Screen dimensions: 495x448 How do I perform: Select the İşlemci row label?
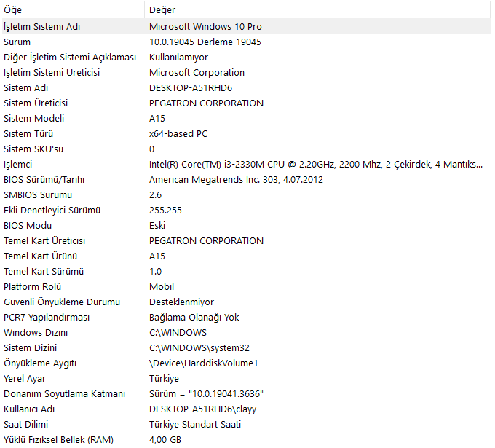(x=17, y=165)
